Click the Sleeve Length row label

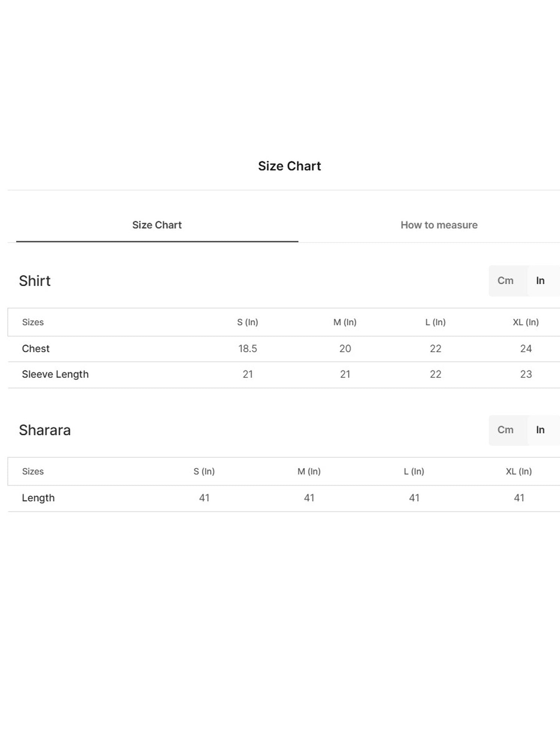click(x=55, y=374)
